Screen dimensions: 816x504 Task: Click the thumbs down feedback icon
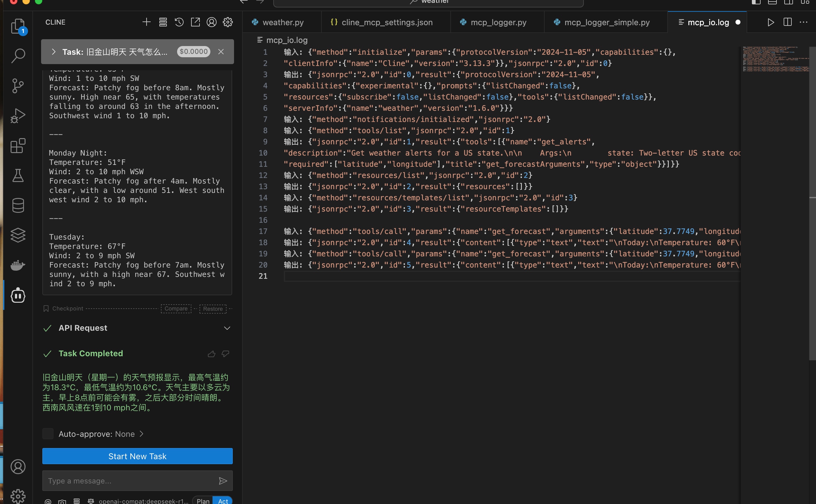click(225, 354)
